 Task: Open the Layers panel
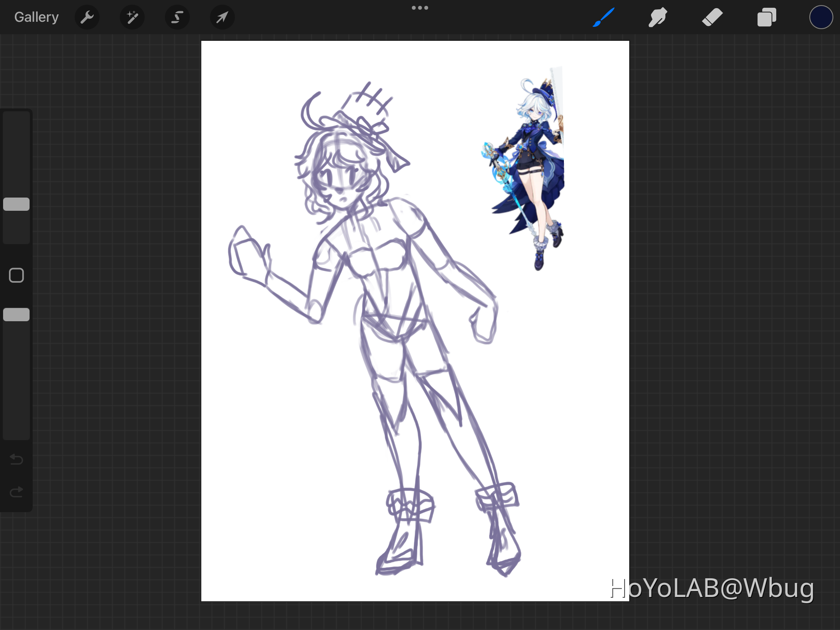pos(766,17)
